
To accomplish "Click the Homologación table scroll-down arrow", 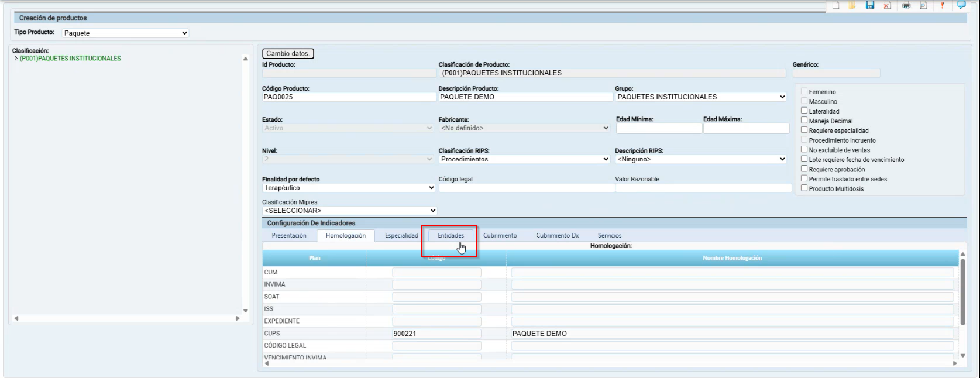I will point(962,355).
